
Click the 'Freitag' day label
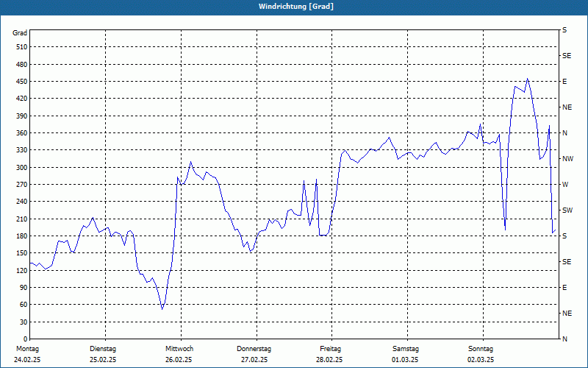tap(330, 349)
